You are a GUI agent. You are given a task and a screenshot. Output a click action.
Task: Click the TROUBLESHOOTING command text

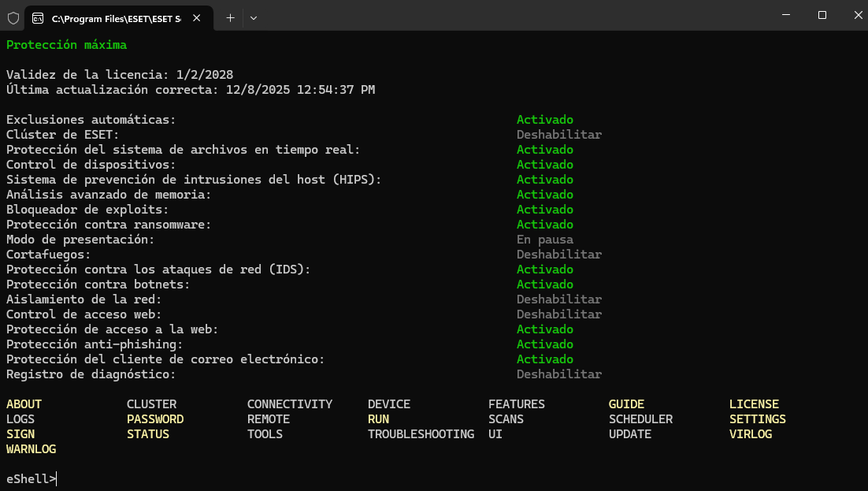(421, 434)
